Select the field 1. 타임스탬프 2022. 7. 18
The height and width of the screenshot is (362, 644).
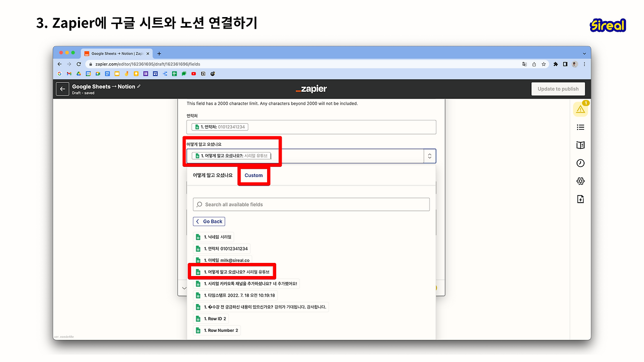coord(236,295)
